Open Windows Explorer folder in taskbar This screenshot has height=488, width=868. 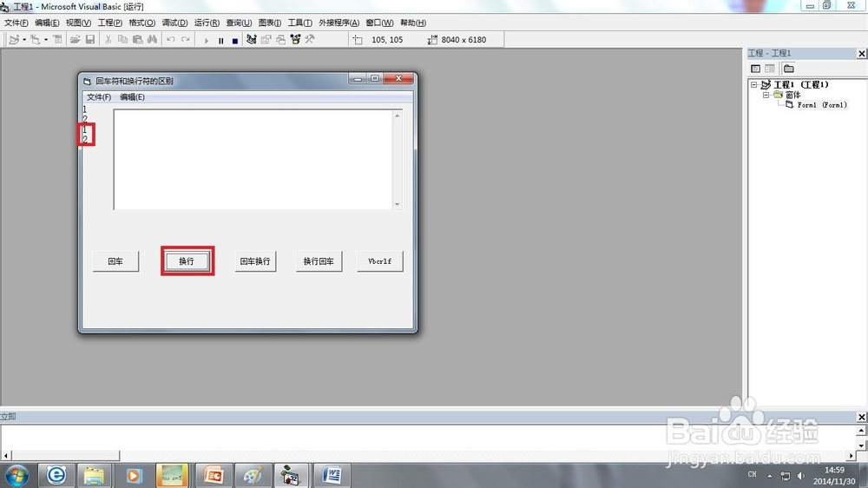[94, 475]
